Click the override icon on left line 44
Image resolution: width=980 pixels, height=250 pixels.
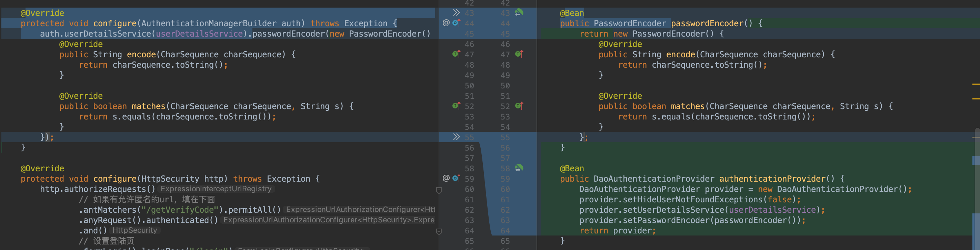pos(457,23)
